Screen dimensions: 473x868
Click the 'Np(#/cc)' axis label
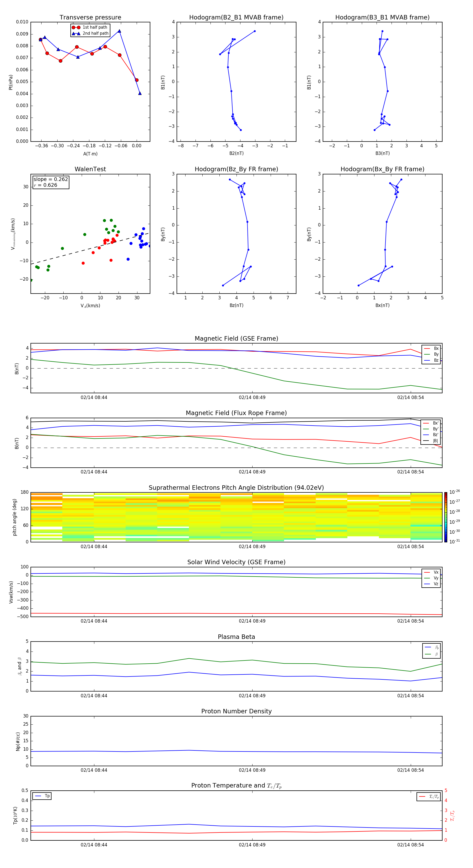point(18,741)
